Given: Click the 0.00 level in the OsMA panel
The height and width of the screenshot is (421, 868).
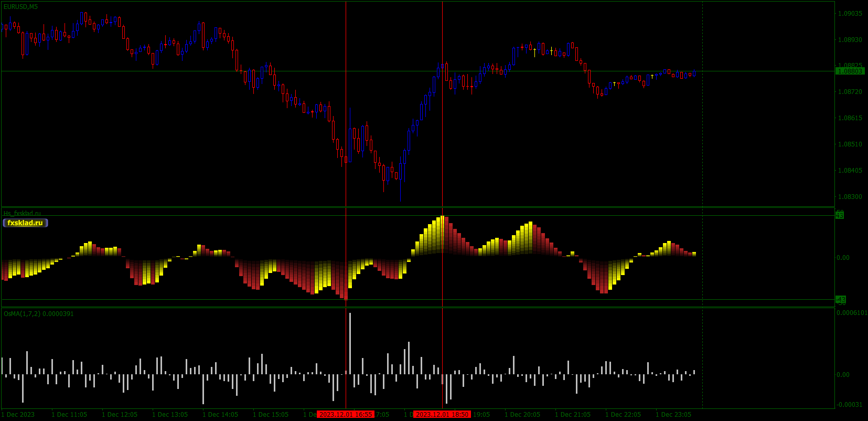Looking at the screenshot, I should [x=843, y=375].
